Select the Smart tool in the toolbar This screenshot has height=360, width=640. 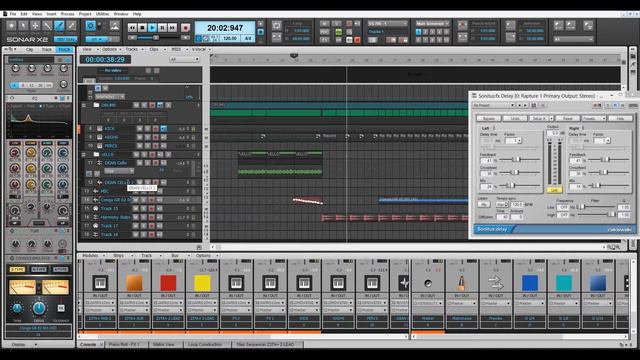[11, 26]
